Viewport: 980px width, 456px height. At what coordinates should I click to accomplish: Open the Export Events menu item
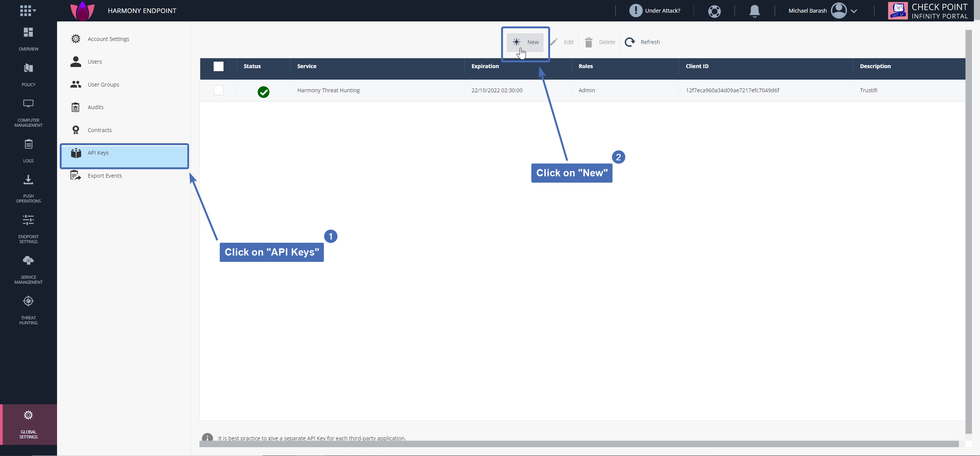[105, 176]
